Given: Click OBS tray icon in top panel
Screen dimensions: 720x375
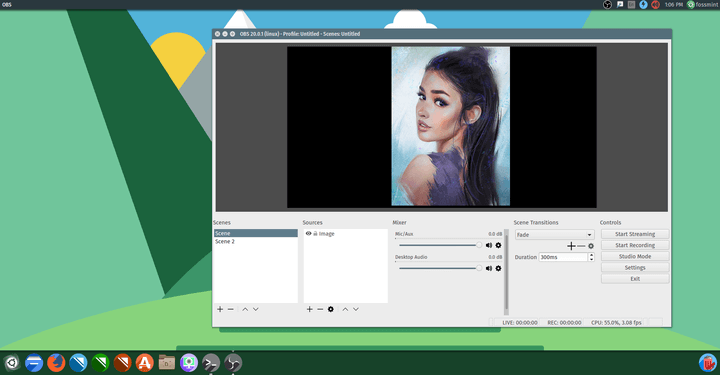Looking at the screenshot, I should (x=607, y=5).
